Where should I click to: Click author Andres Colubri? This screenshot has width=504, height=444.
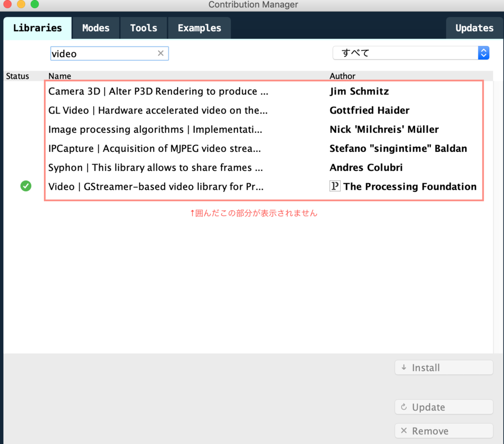click(366, 167)
